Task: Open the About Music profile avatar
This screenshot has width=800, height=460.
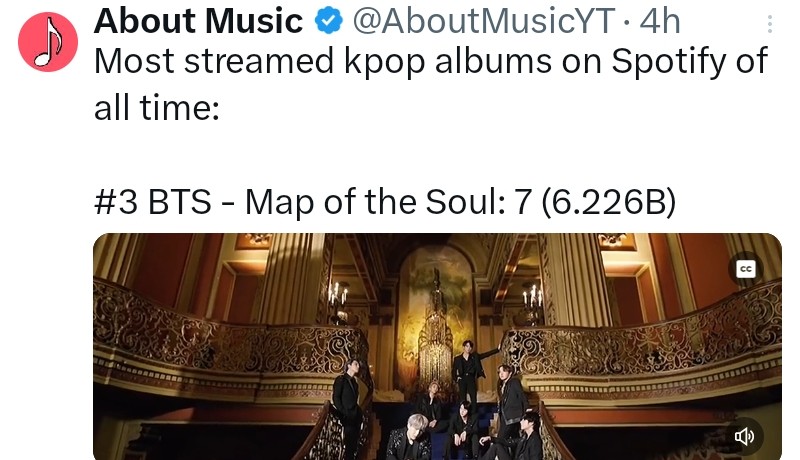Action: [x=48, y=42]
